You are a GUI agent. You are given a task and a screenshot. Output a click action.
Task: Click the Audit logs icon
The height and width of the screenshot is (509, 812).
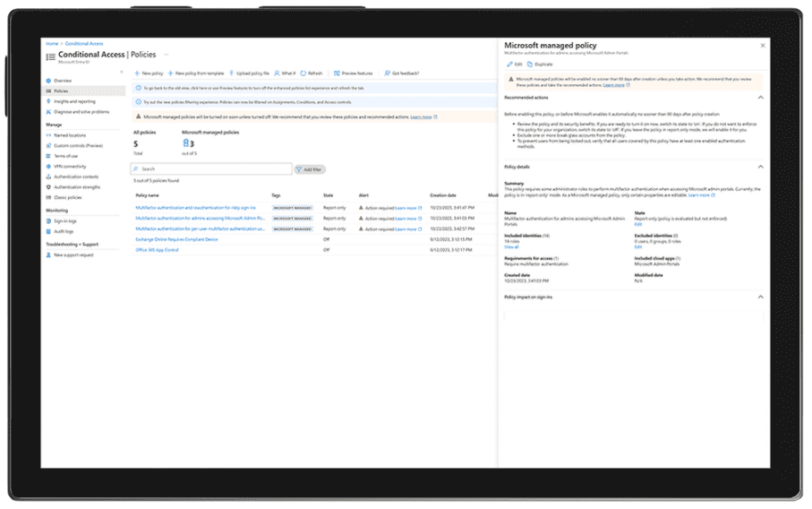point(48,232)
